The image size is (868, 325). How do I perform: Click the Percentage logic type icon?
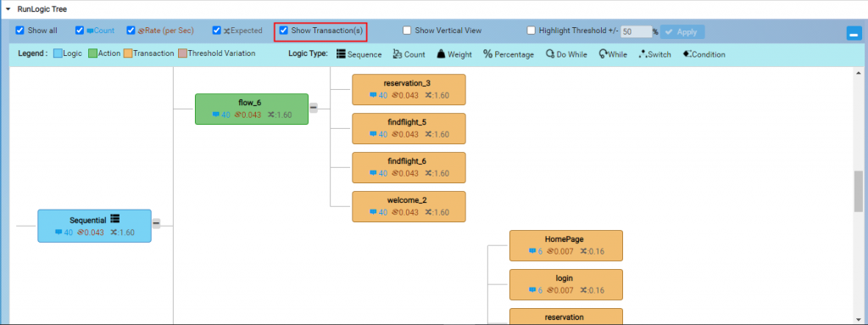tap(487, 53)
